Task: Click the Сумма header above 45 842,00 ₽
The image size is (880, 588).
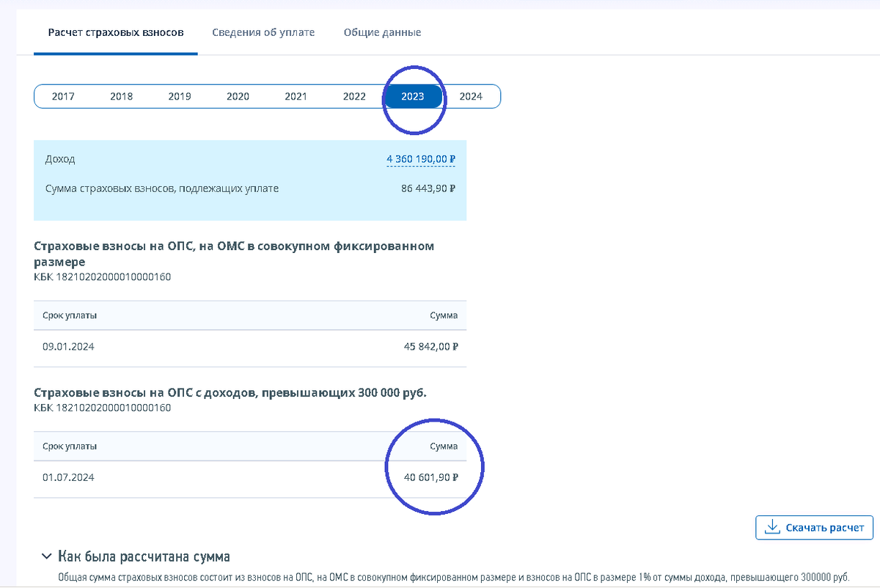Action: 444,315
